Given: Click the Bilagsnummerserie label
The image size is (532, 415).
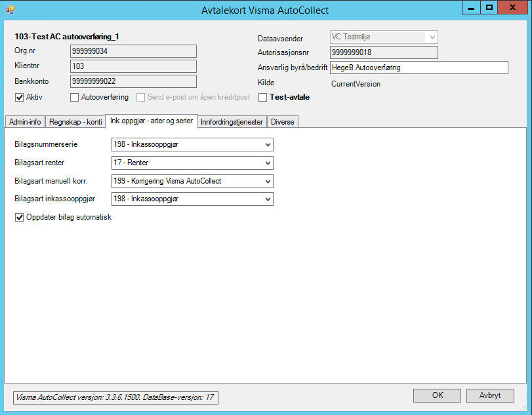Looking at the screenshot, I should (46, 144).
